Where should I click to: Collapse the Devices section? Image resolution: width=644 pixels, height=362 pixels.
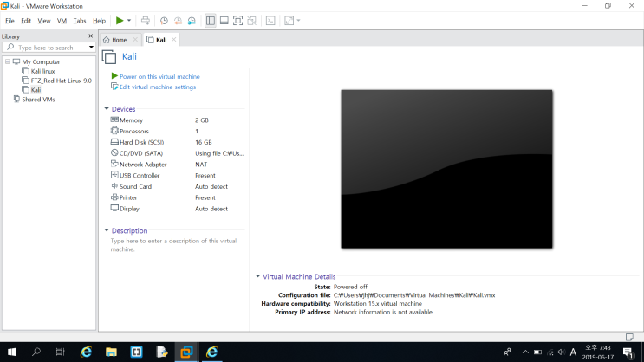pos(107,109)
